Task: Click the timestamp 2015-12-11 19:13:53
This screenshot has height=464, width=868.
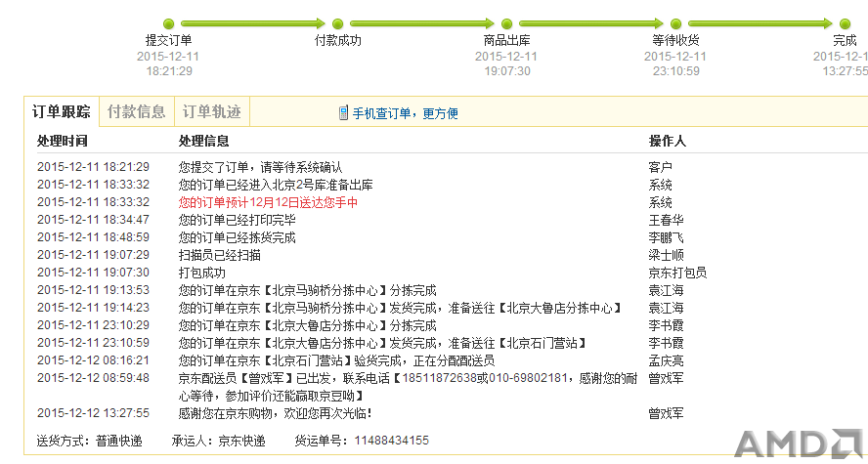Action: (93, 290)
